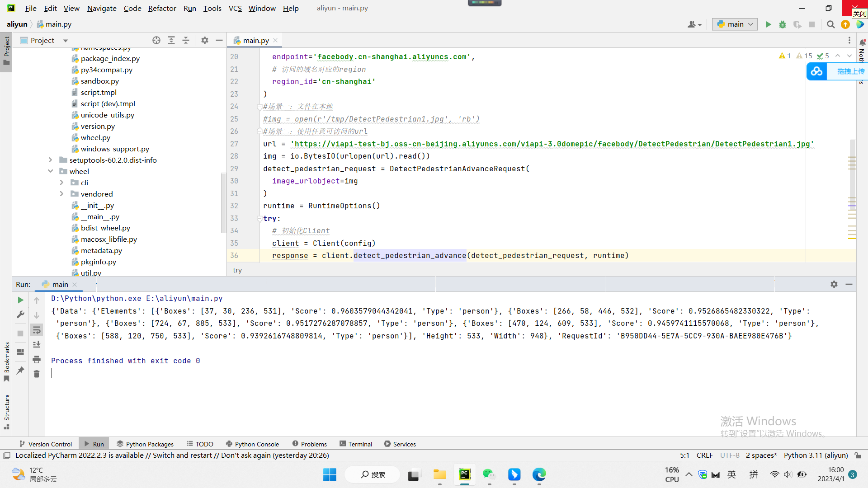Click the stop process icon in toolbar
Viewport: 868px width, 488px height.
pyautogui.click(x=812, y=24)
